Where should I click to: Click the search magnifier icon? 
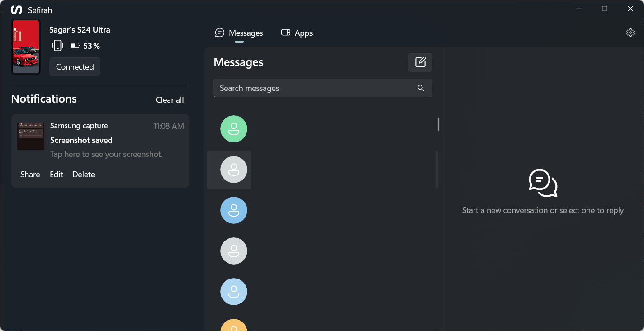click(421, 88)
